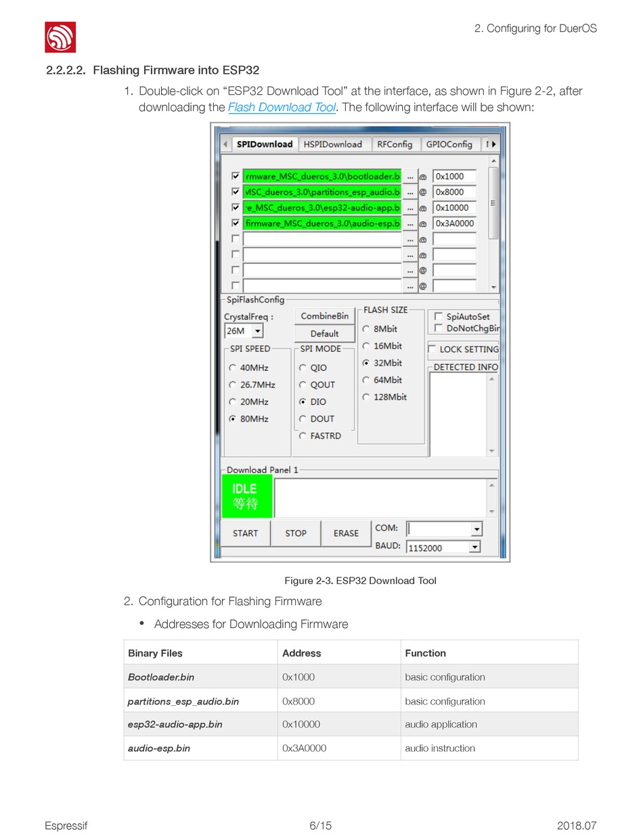
Task: Expand the BAUD rate dropdown
Action: click(474, 547)
